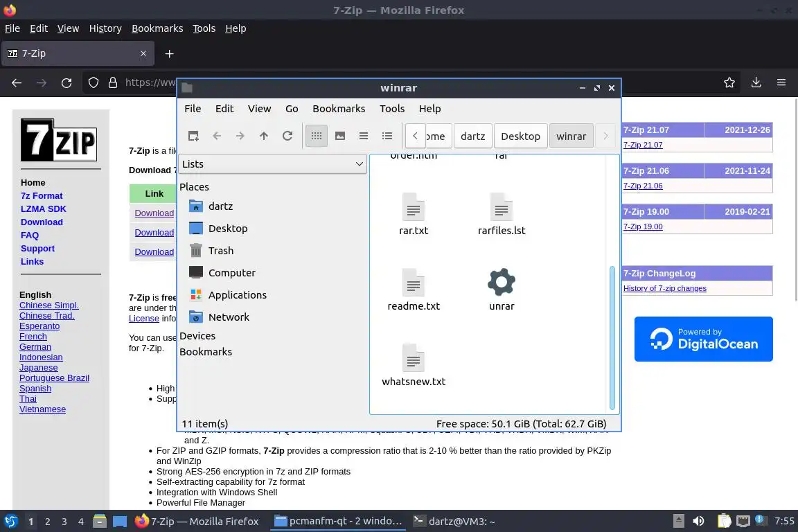The image size is (798, 532).
Task: Click the 7-Zip logo image
Action: click(x=59, y=140)
